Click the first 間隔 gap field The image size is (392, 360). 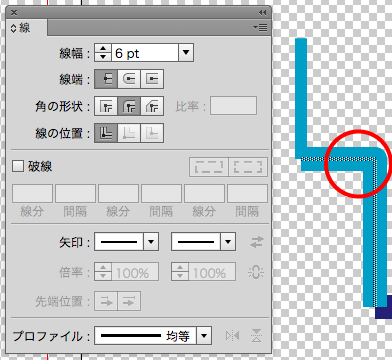pos(75,193)
